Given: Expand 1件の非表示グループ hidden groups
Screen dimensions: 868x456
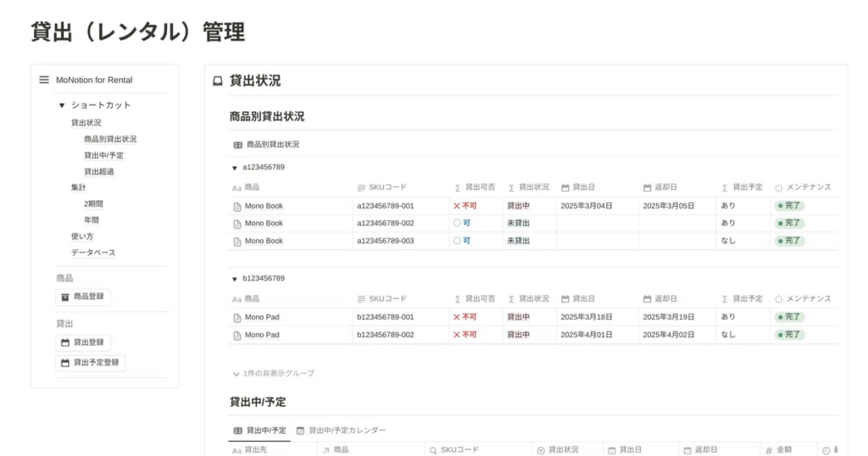Looking at the screenshot, I should tap(273, 373).
